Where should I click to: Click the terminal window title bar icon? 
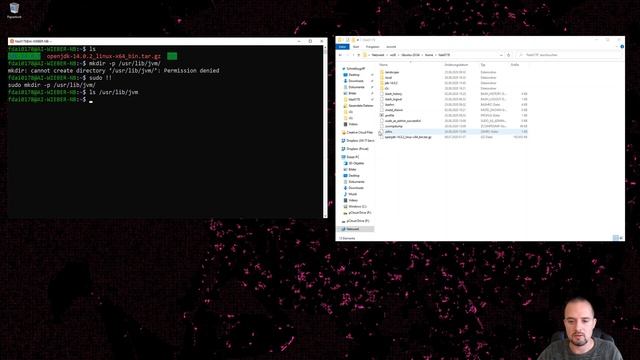coord(12,41)
